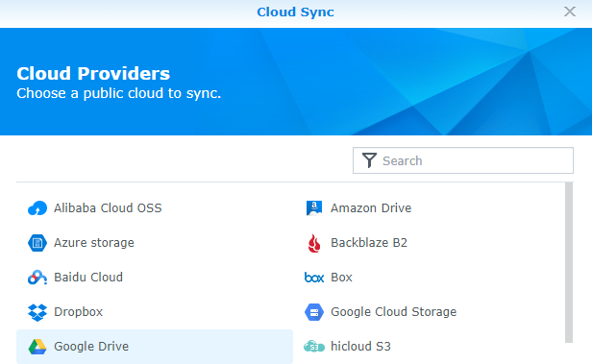Click the Google Cloud Storage icon
The height and width of the screenshot is (364, 592).
(314, 312)
